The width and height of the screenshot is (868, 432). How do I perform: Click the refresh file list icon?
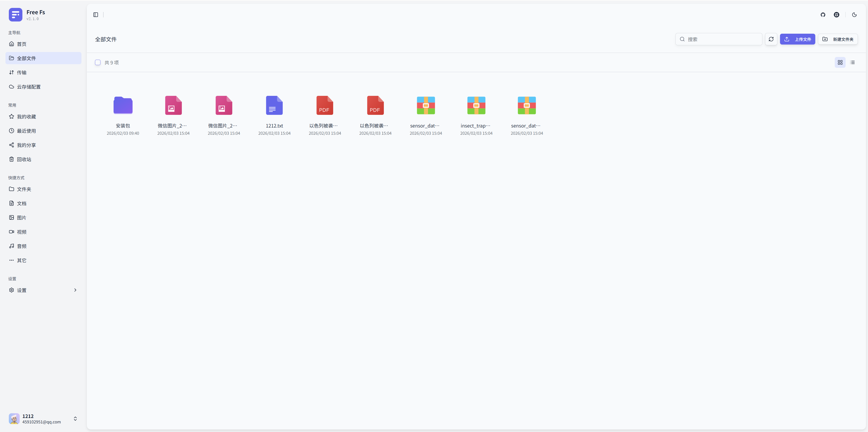(771, 39)
